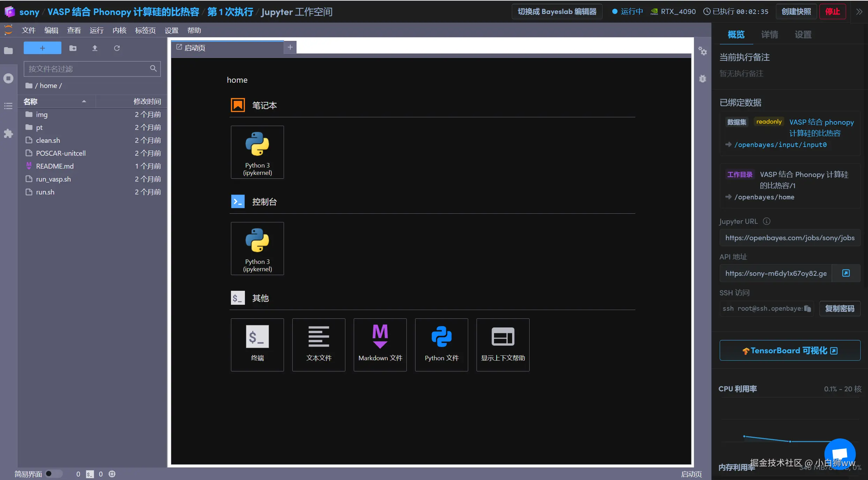Toggle the 简易界面 switch
Viewport: 868px width, 480px height.
coord(53,474)
